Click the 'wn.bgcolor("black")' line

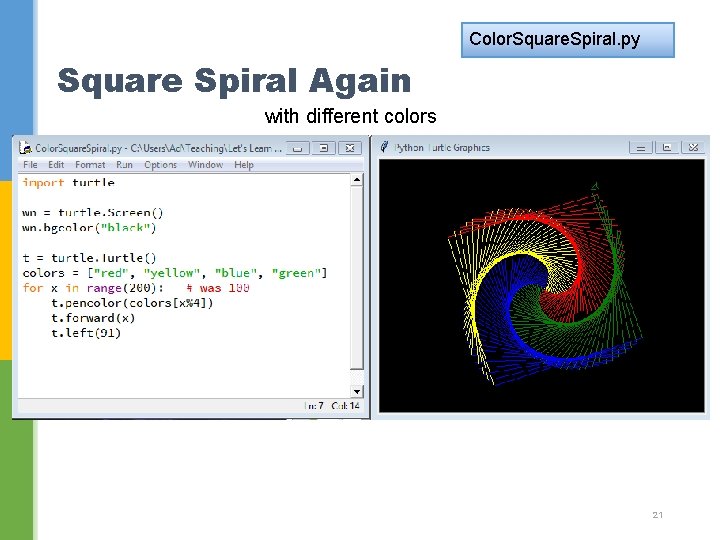pos(89,228)
